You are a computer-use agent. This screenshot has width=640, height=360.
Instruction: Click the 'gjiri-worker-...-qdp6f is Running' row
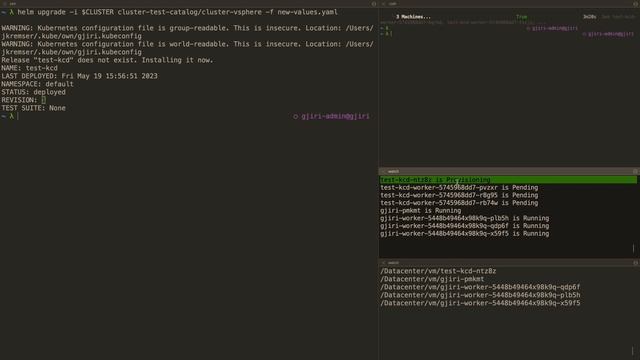(x=464, y=226)
